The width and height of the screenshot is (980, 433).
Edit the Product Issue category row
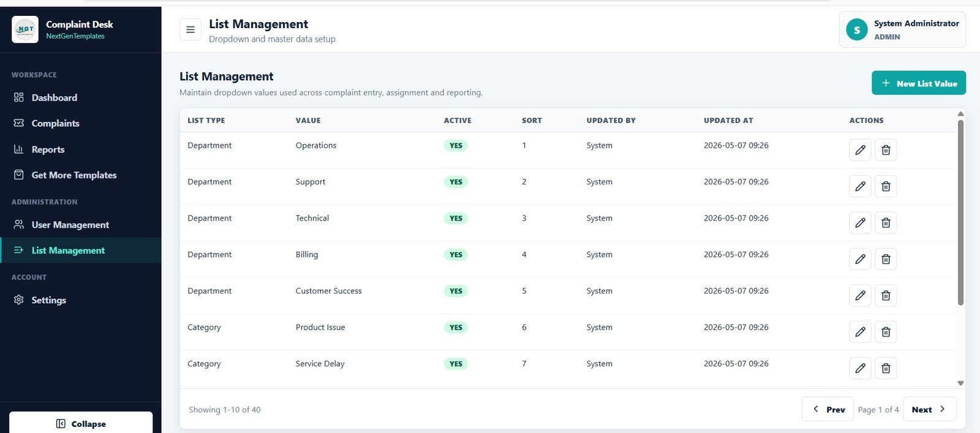point(860,332)
